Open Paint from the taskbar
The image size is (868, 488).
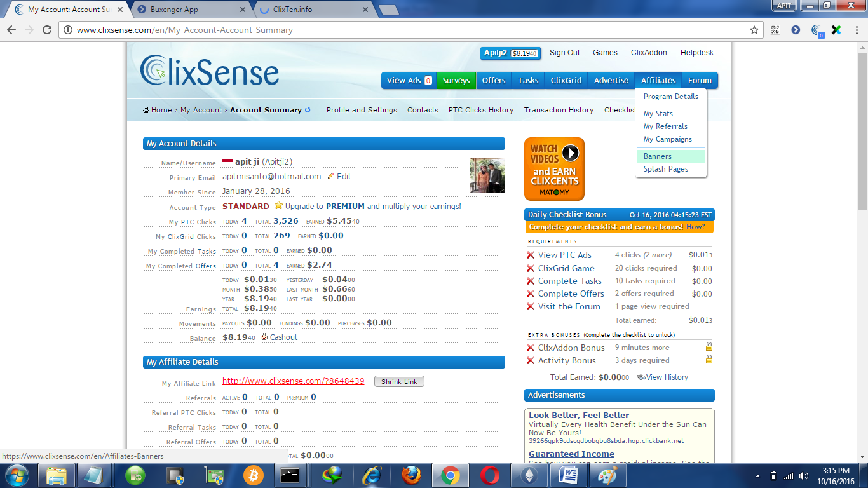[608, 475]
